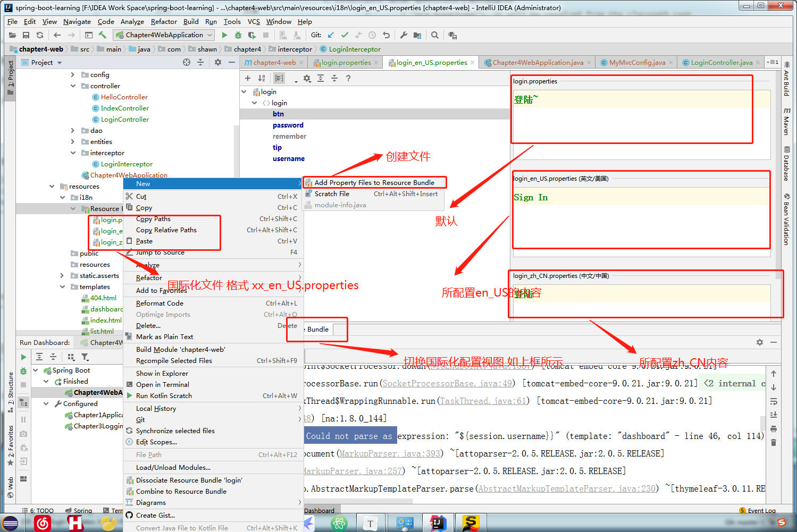Add a new property with the plus icon

tap(248, 78)
